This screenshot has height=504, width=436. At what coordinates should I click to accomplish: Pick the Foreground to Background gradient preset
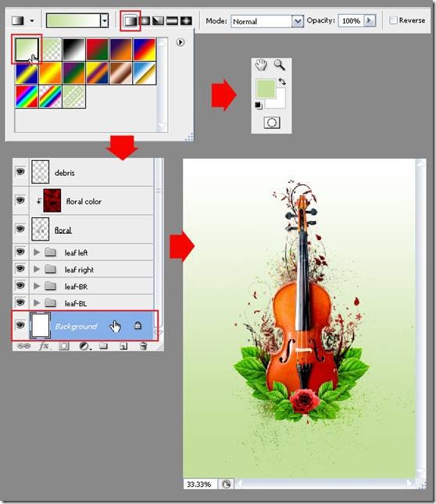27,49
